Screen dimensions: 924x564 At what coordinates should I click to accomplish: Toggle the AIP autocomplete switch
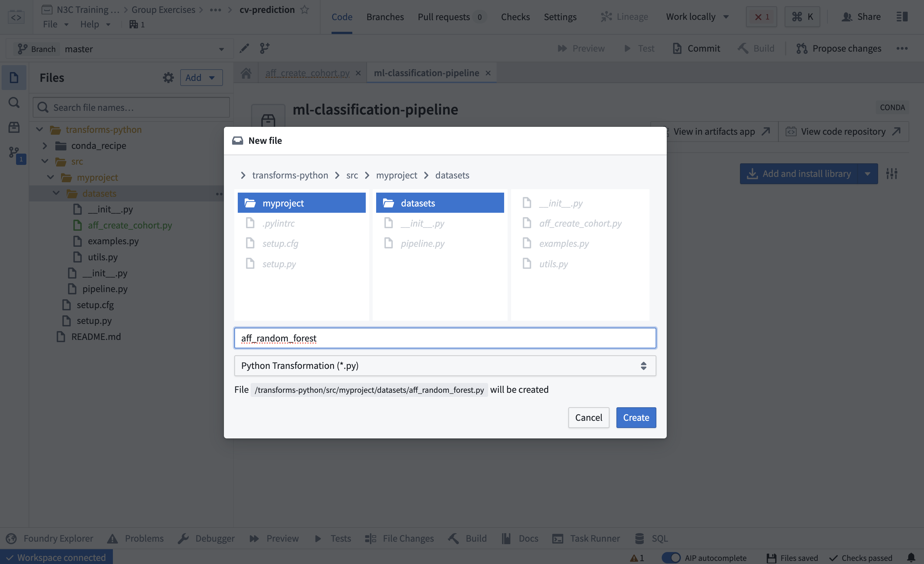[x=671, y=558]
